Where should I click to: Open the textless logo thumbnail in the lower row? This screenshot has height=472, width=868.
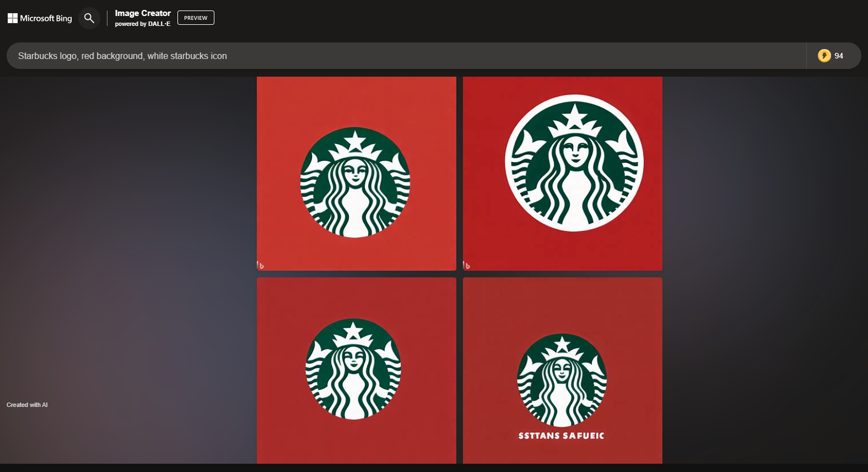tap(357, 371)
